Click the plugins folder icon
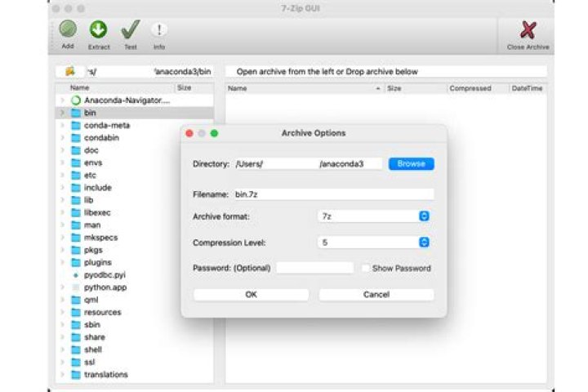 coord(76,262)
